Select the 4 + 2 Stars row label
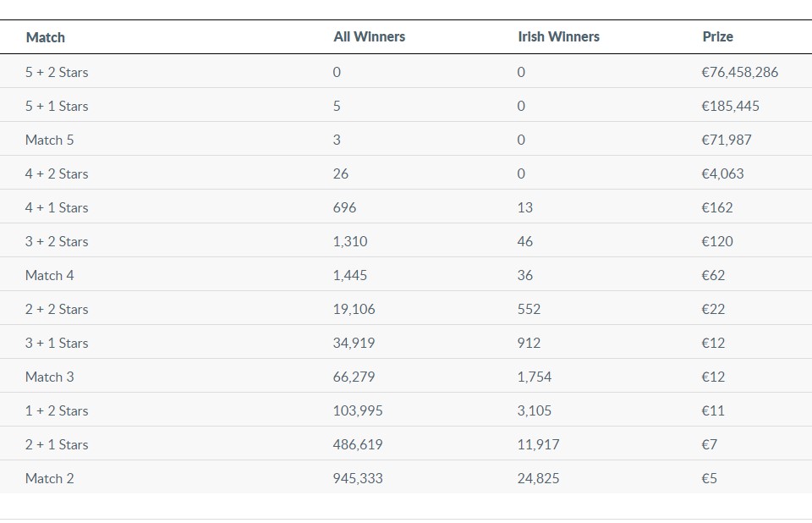Viewport: 812px width, 523px height. pyautogui.click(x=57, y=174)
